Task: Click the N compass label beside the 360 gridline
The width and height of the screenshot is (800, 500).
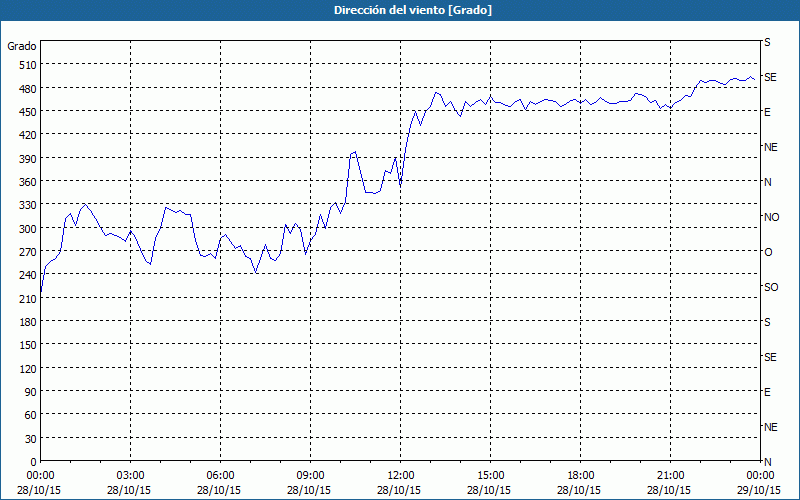Action: pos(768,182)
